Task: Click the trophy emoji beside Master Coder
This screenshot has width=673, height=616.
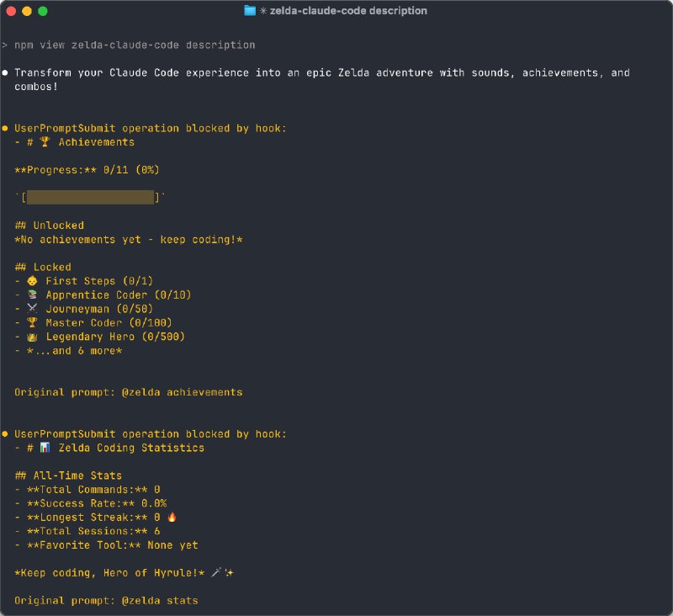Action: coord(32,322)
